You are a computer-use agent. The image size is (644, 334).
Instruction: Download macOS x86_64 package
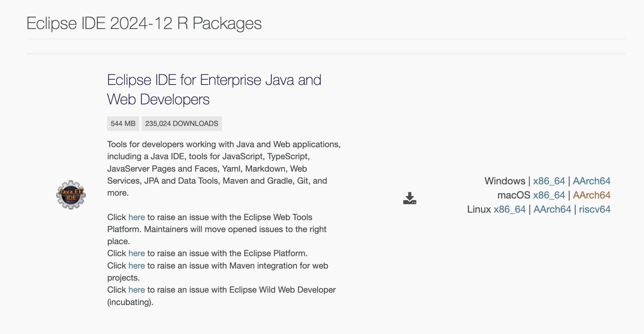coord(549,195)
